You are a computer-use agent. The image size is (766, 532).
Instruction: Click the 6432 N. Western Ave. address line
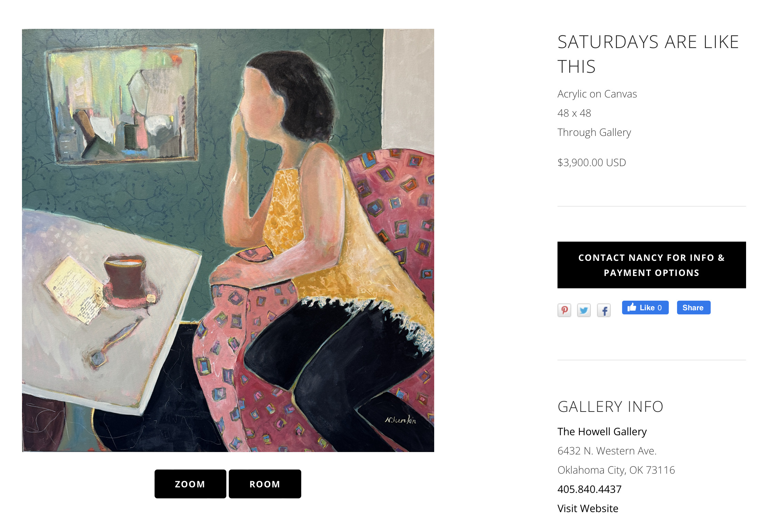(x=607, y=451)
